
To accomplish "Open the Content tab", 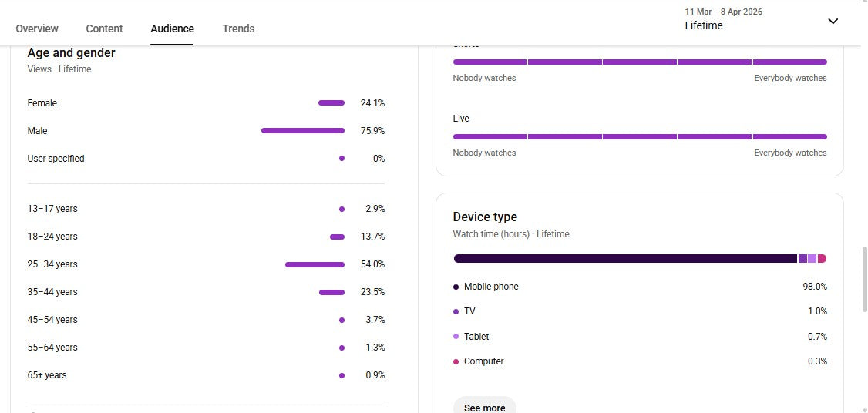I will pos(104,29).
